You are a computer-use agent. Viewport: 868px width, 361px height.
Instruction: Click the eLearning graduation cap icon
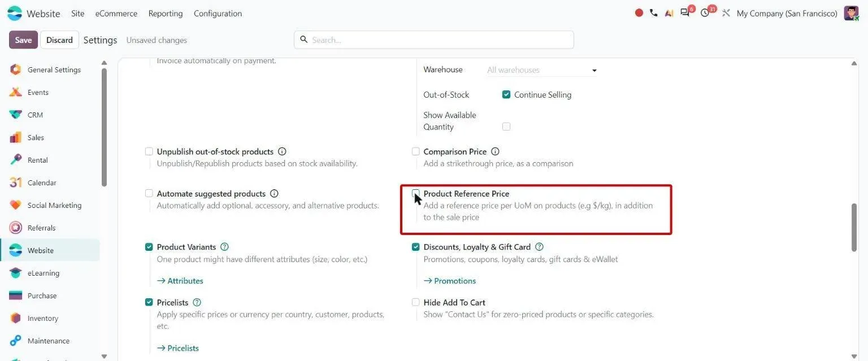tap(16, 273)
